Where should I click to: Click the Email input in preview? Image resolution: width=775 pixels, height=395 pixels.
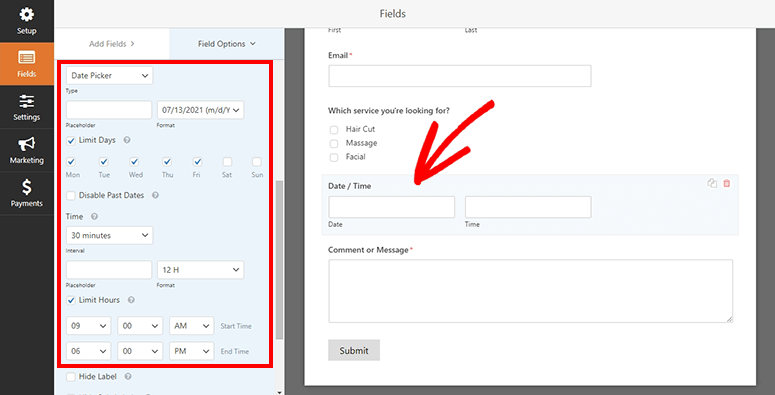pos(460,76)
